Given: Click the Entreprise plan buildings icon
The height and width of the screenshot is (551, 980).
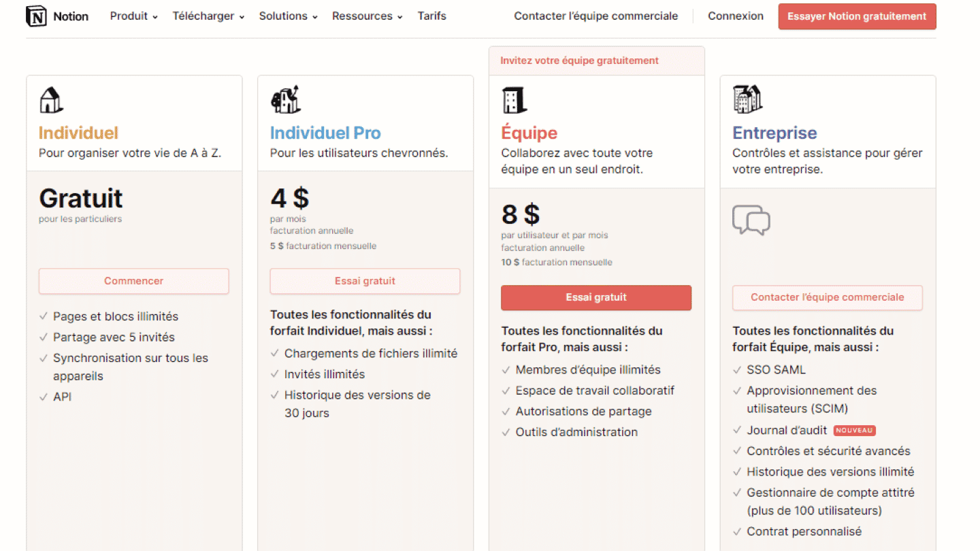Looking at the screenshot, I should (747, 99).
